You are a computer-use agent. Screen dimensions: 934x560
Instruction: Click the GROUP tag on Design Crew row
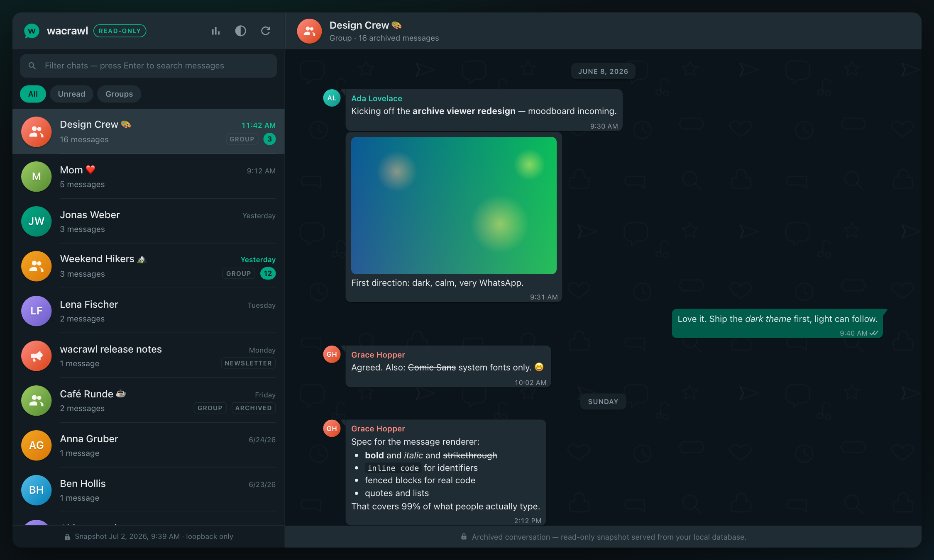(242, 139)
